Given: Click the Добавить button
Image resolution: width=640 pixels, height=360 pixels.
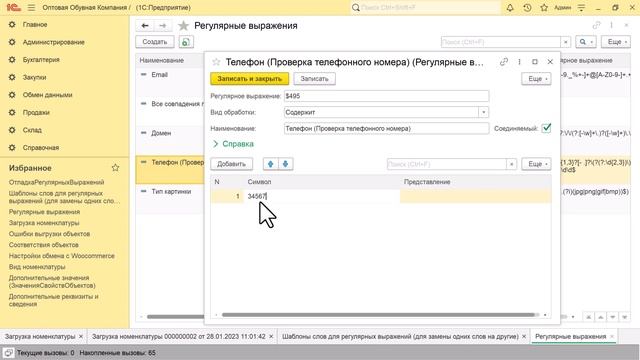Looking at the screenshot, I should 231,164.
